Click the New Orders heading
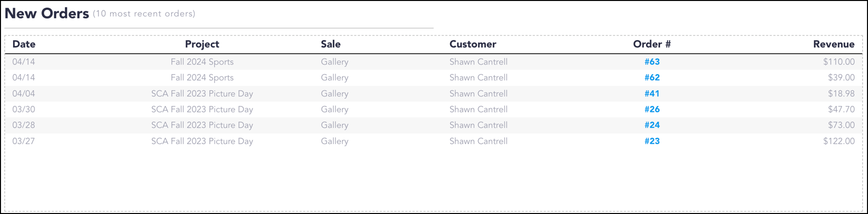The width and height of the screenshot is (868, 214). (47, 13)
